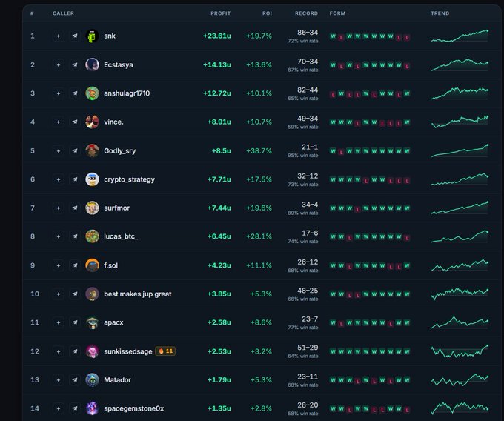Click the plus button in f.sol's row

[58, 265]
